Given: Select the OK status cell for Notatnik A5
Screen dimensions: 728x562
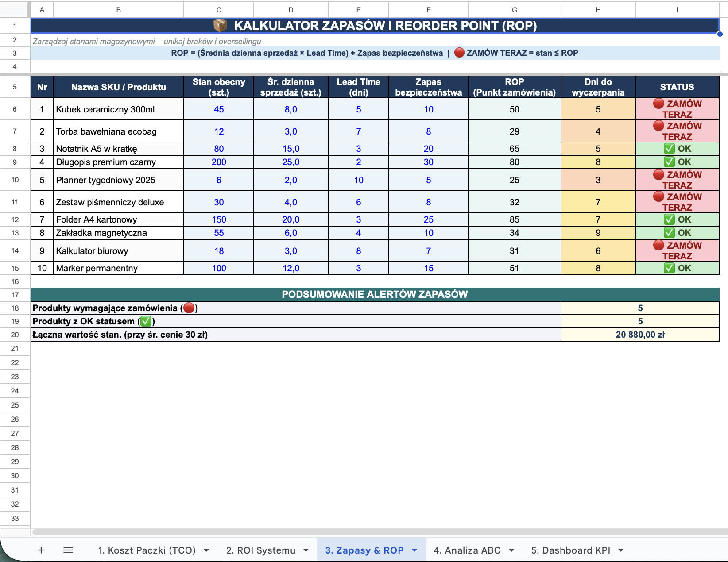Looking at the screenshot, I should pos(677,149).
